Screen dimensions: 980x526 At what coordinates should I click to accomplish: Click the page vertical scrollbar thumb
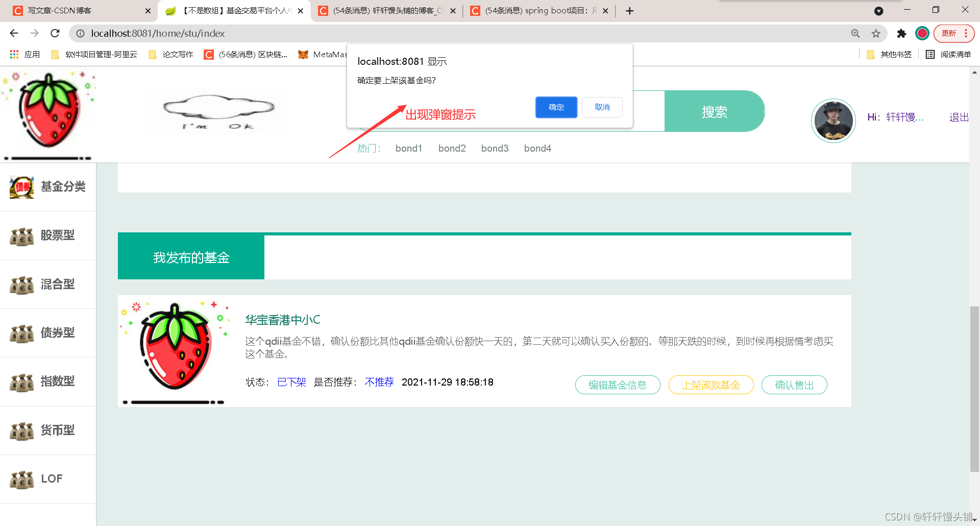point(974,389)
